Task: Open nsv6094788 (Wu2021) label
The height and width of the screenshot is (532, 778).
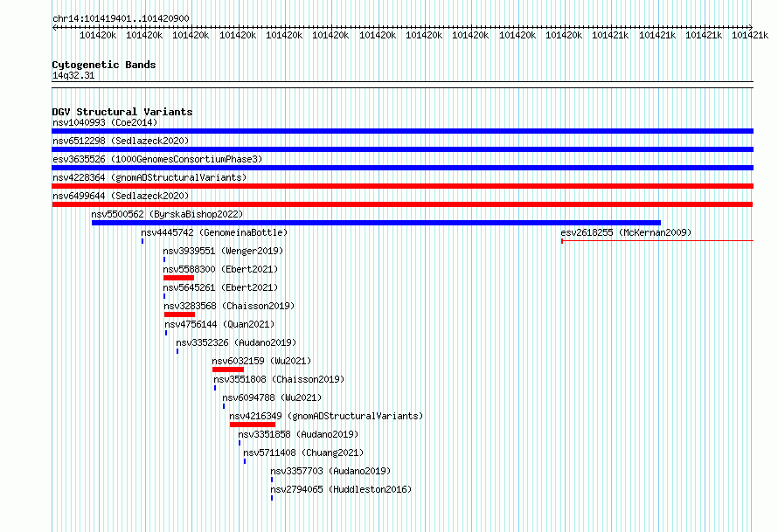Action: click(x=273, y=397)
